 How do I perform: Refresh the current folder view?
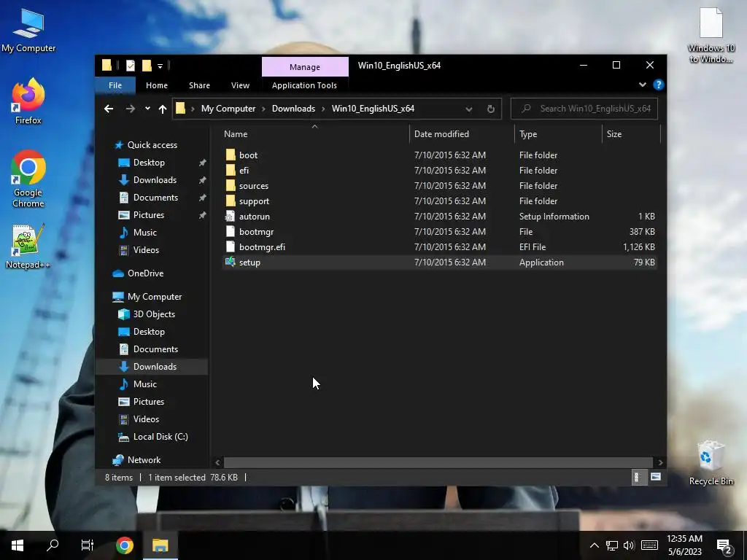[491, 109]
